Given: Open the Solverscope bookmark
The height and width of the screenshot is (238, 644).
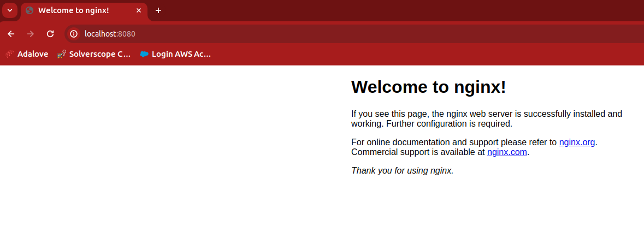Looking at the screenshot, I should (x=94, y=54).
